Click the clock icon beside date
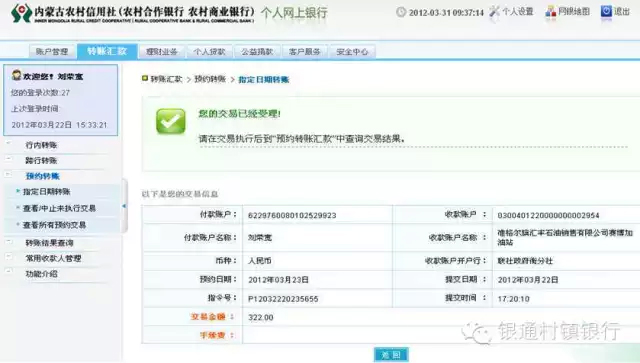The height and width of the screenshot is (363, 640). tap(401, 12)
